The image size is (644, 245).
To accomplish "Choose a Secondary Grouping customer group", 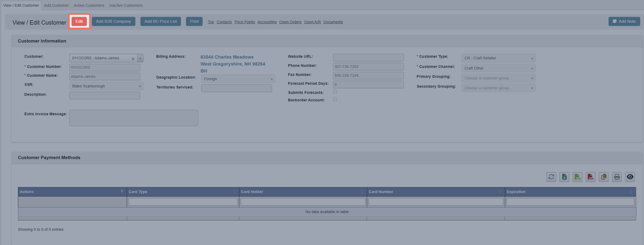I will (x=498, y=88).
